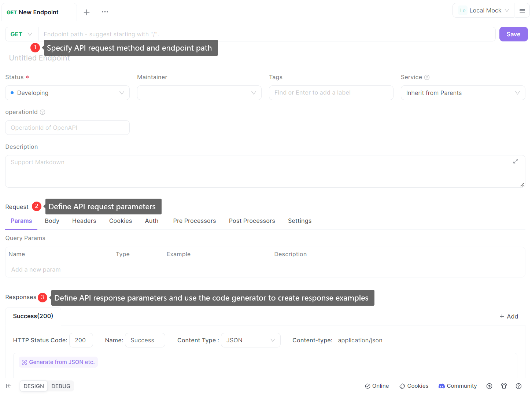Open the Community Discord link
The height and width of the screenshot is (394, 532).
point(458,386)
